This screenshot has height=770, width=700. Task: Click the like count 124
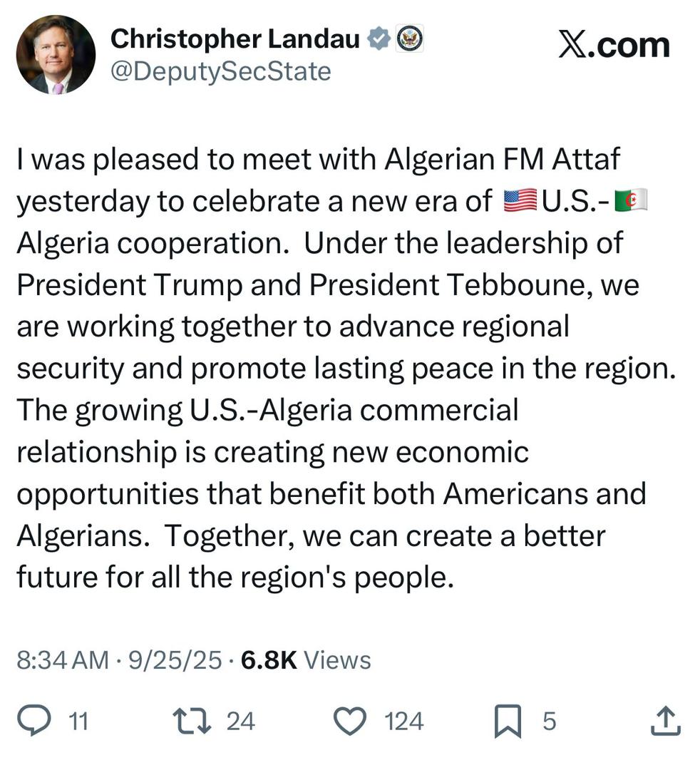click(x=404, y=722)
